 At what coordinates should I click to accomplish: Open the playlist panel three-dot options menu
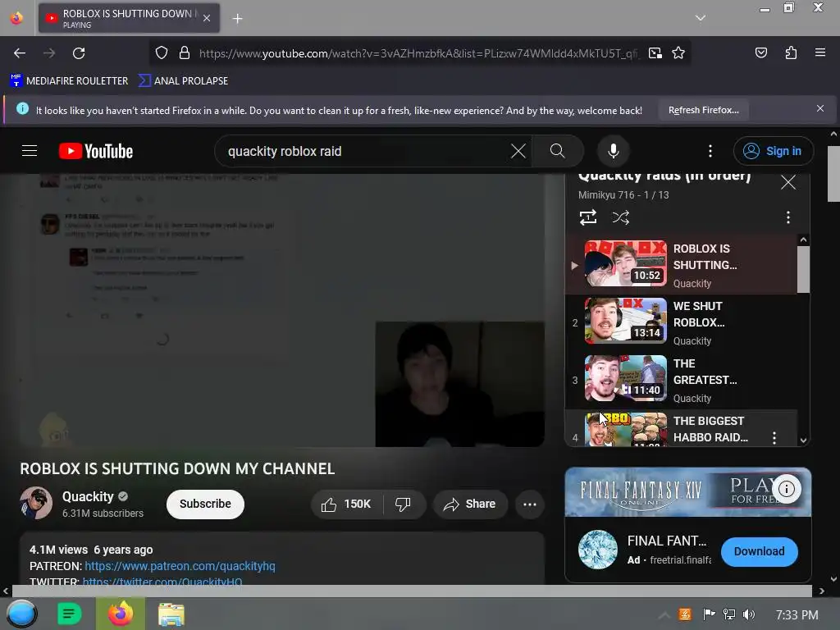click(x=787, y=217)
